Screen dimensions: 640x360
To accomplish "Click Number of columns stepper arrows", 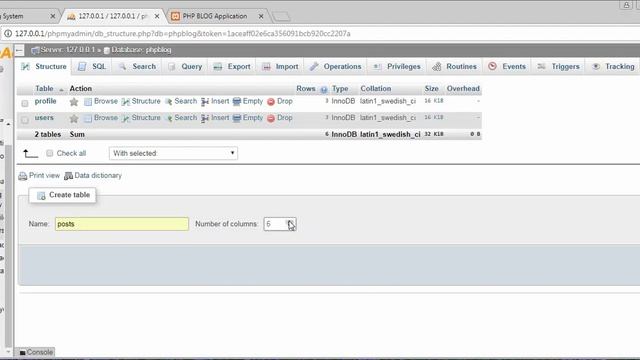I will tap(291, 224).
